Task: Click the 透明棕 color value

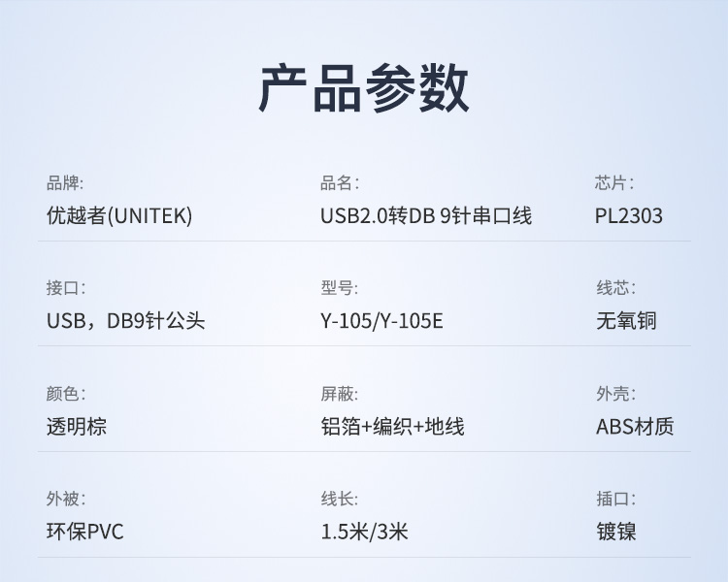Action: 77,426
